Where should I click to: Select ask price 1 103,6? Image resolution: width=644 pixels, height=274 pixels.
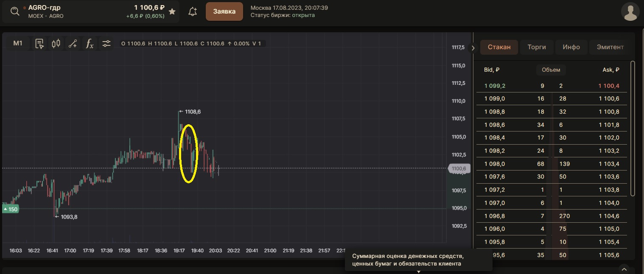609,177
